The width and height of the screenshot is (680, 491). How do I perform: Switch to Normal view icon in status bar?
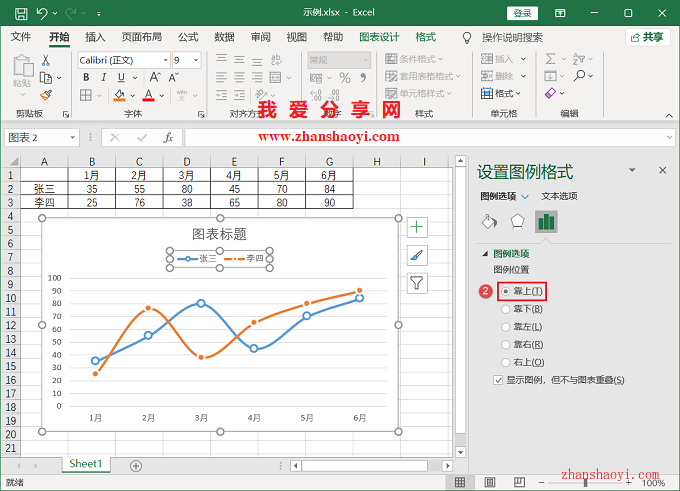click(x=460, y=482)
